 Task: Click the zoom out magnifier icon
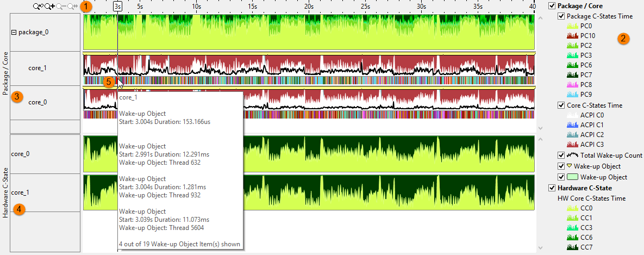click(60, 7)
